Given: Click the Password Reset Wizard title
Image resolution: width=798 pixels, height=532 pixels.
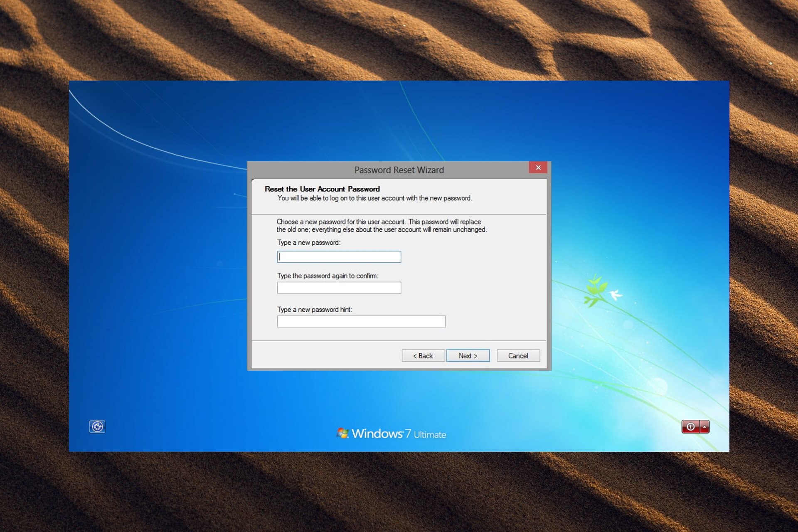Looking at the screenshot, I should click(x=399, y=170).
